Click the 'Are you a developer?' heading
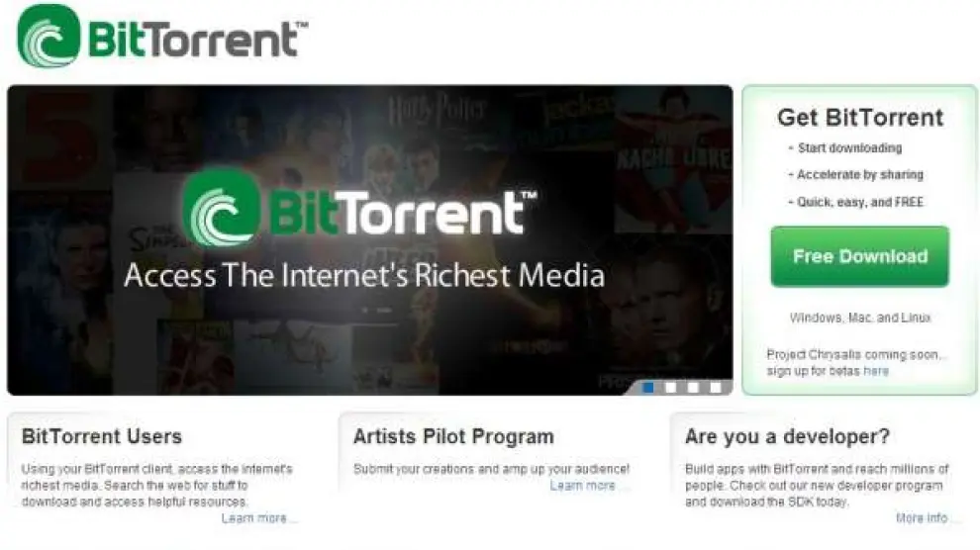This screenshot has width=980, height=550. coord(788,436)
